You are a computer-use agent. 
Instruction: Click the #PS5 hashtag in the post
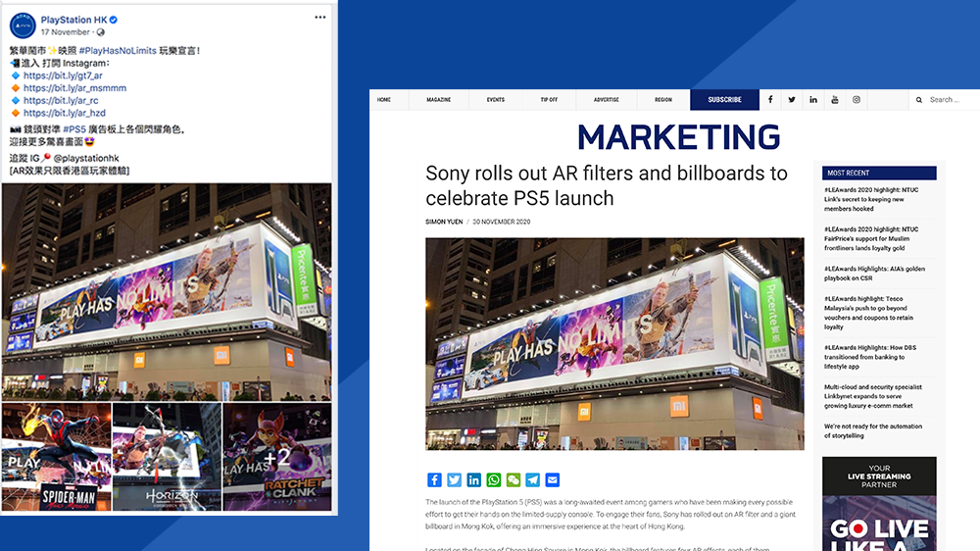point(74,129)
